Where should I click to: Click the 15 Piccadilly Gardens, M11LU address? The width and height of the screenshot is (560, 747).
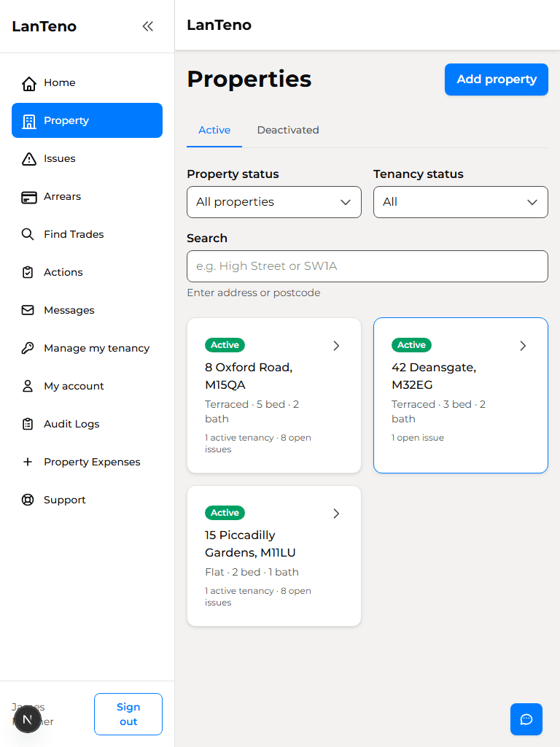250,543
